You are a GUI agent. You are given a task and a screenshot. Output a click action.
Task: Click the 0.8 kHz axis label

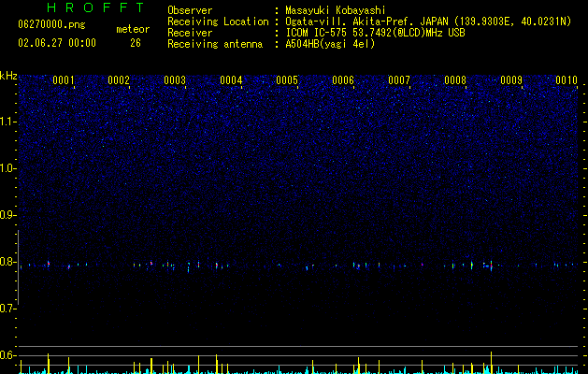click(x=7, y=262)
